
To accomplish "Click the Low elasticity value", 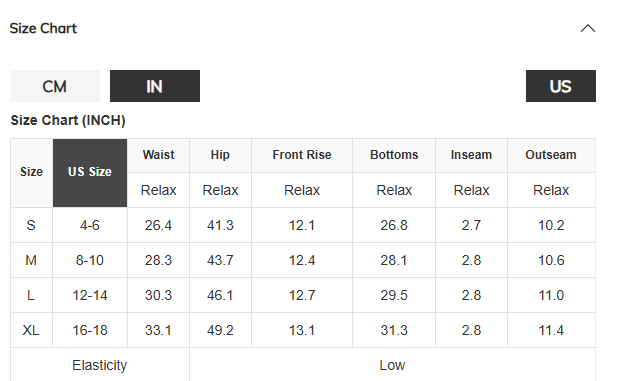I will pos(392,365).
